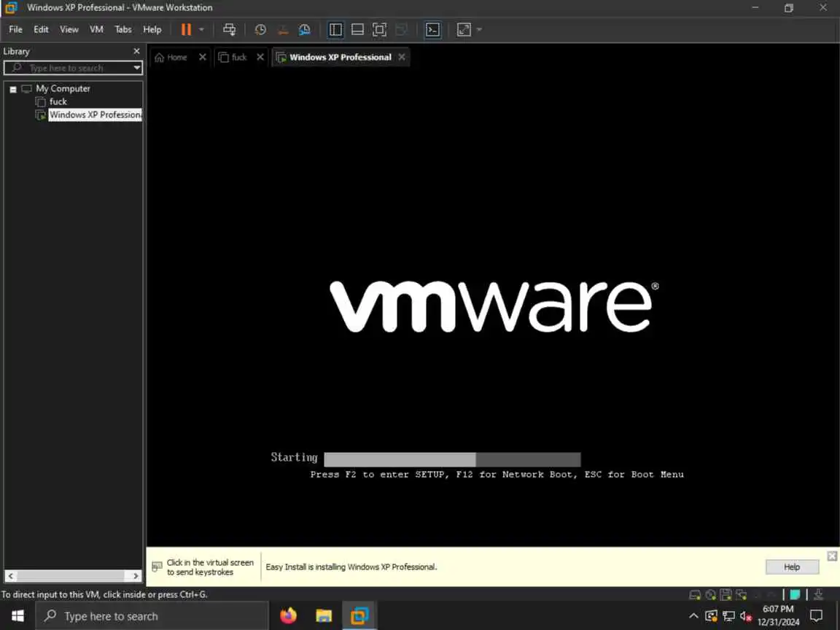
Task: Click the Starting boot progress bar
Action: (x=452, y=459)
